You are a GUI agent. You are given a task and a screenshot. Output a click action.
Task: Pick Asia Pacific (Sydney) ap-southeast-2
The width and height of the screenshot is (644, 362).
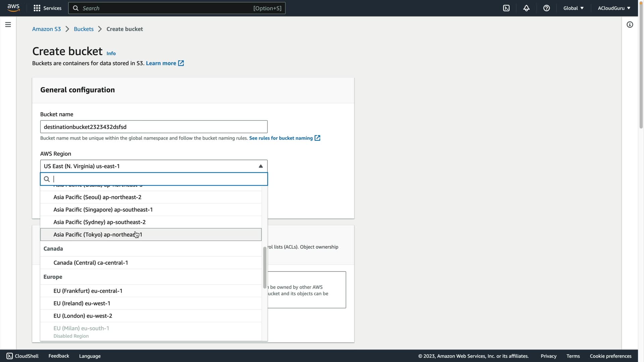pos(99,222)
